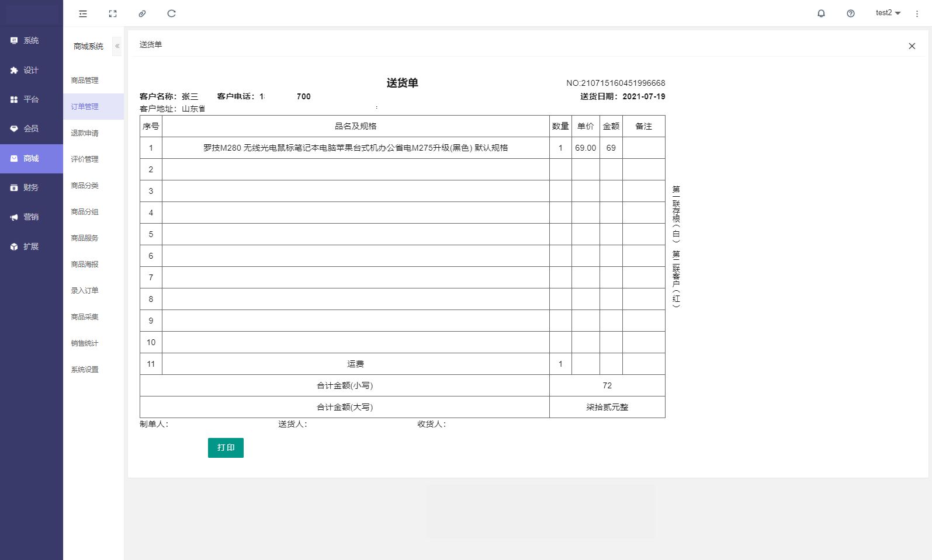This screenshot has width=932, height=560.
Task: Toggle fullscreen mode icon
Action: click(113, 13)
